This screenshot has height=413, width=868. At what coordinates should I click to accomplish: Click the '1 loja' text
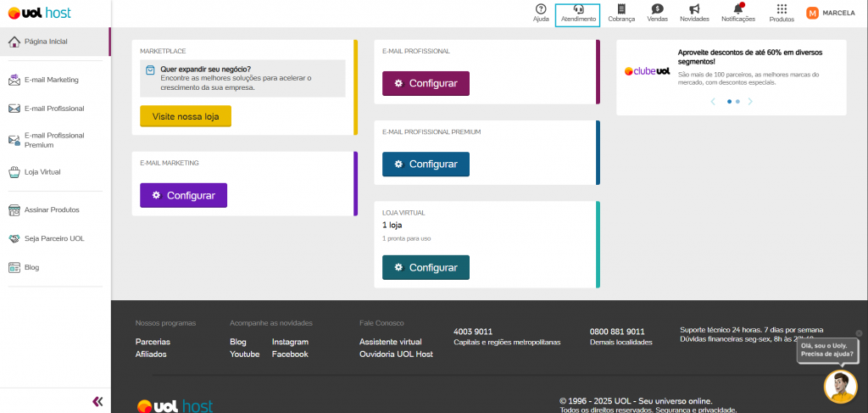(x=392, y=226)
